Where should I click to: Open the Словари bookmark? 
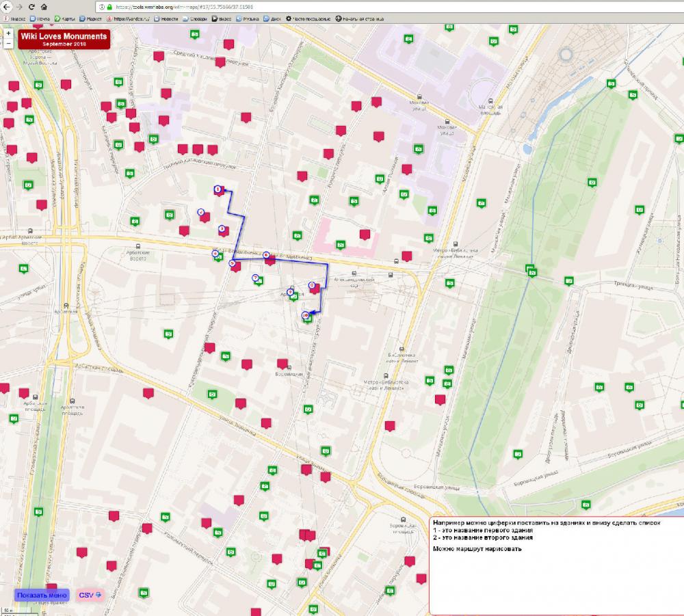pos(195,18)
